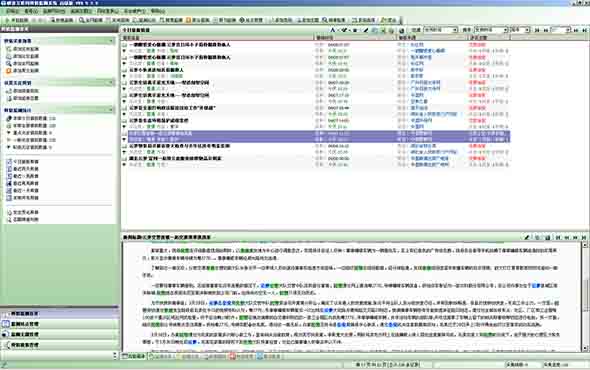The height and width of the screenshot is (370, 590).
Task: Switch to the first tab below the preview pane
Action: [x=134, y=356]
